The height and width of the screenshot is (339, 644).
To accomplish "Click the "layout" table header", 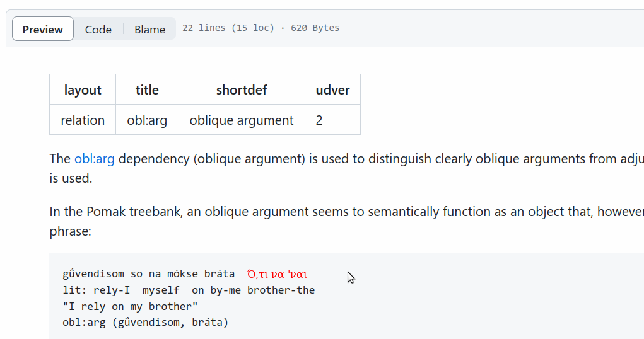I will pyautogui.click(x=83, y=89).
